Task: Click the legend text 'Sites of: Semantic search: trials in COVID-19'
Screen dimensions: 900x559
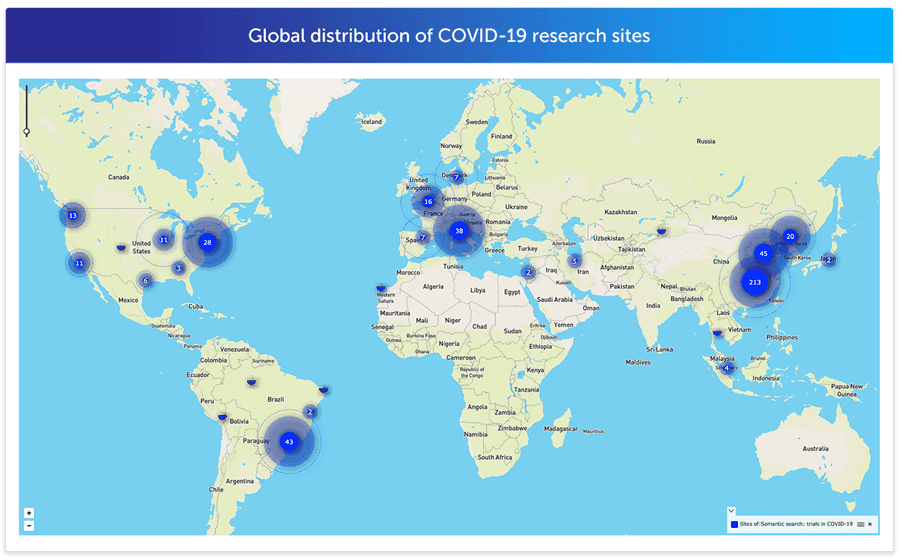Action: click(x=796, y=524)
